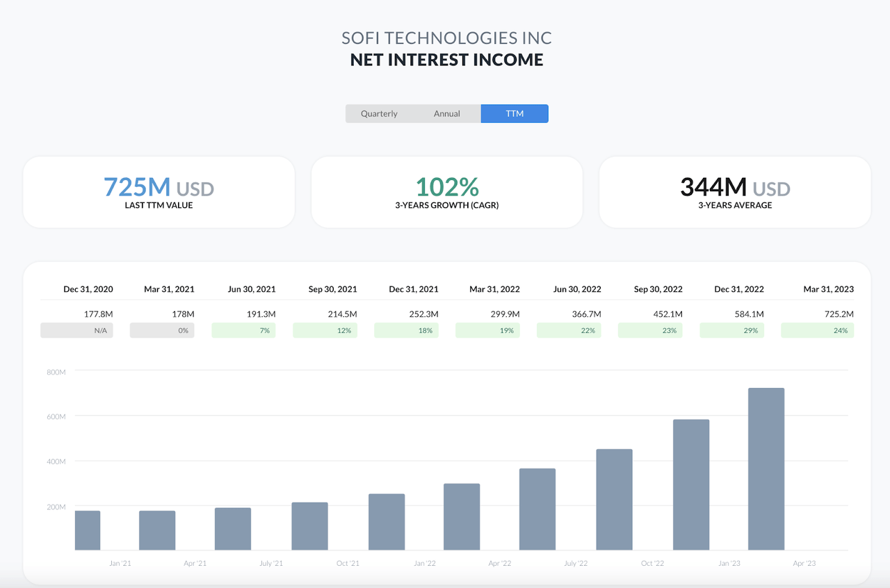Click the Oct '21 x-axis label

(x=348, y=563)
